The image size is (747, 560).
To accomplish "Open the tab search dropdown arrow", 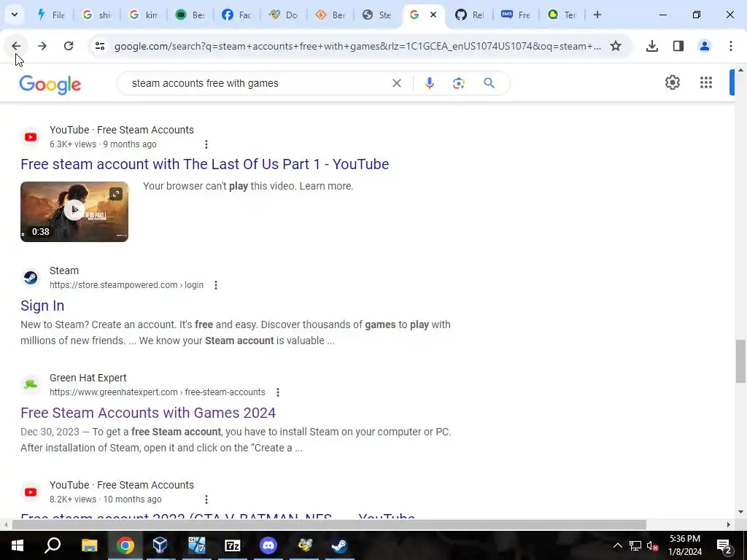I will point(15,15).
